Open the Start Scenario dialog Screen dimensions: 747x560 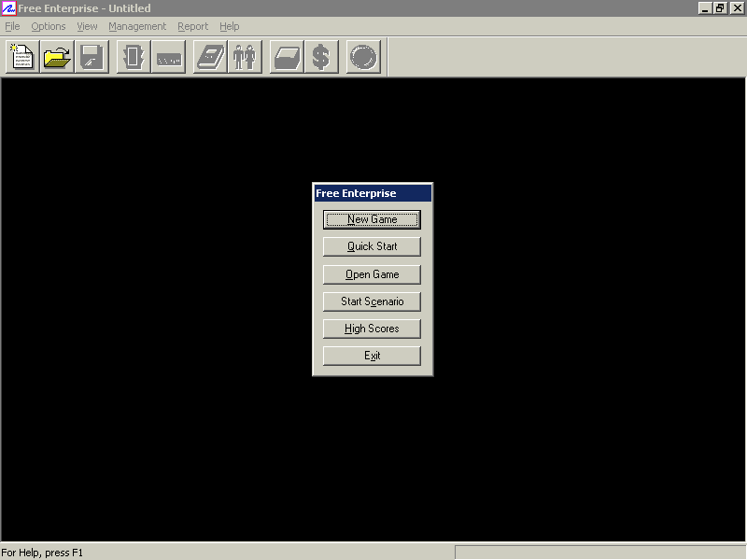(372, 301)
